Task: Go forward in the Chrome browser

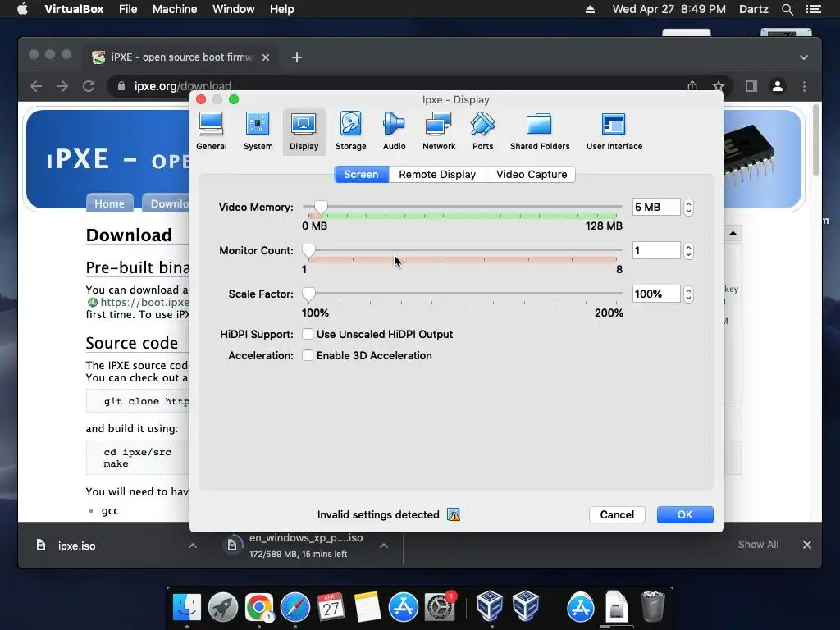Action: point(62,86)
